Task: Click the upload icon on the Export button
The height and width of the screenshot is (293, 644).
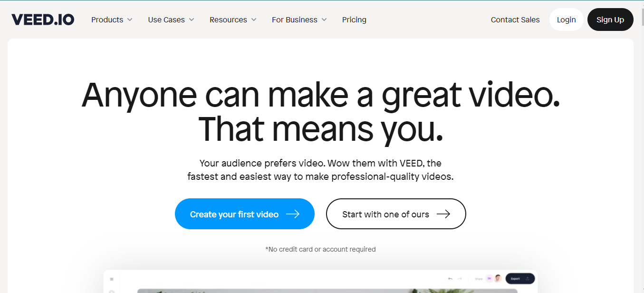Action: 528,279
